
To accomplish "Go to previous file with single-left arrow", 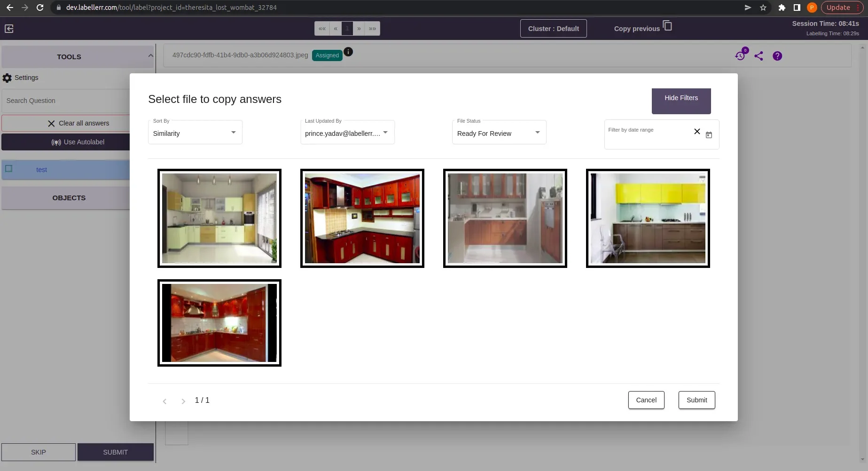I will (336, 29).
